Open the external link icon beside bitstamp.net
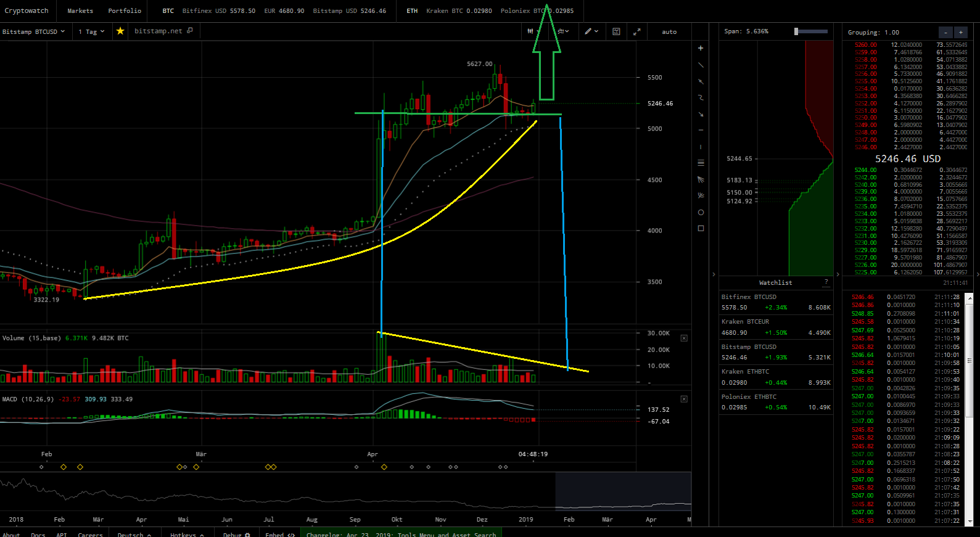The image size is (980, 537). (190, 30)
